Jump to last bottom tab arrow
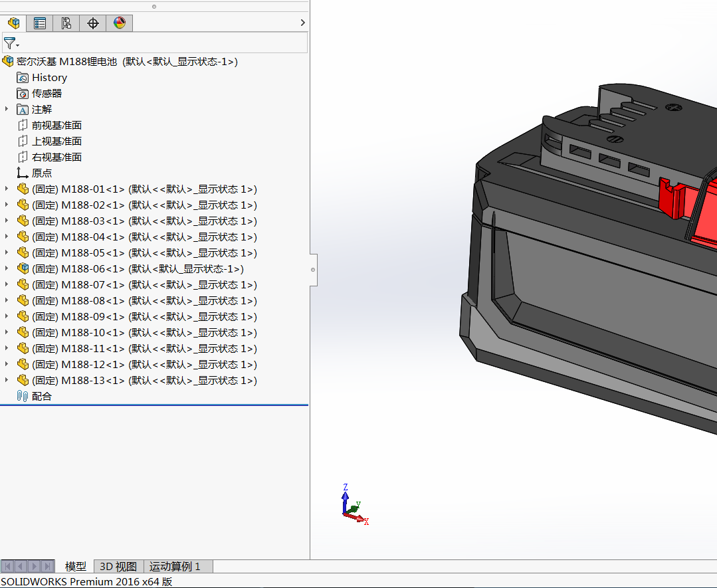 (x=48, y=567)
